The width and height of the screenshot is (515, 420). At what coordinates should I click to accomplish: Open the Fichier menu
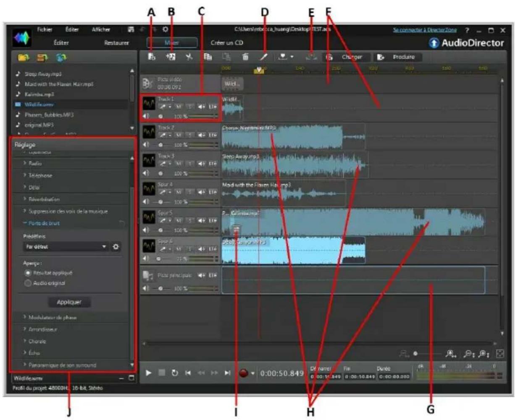(45, 29)
